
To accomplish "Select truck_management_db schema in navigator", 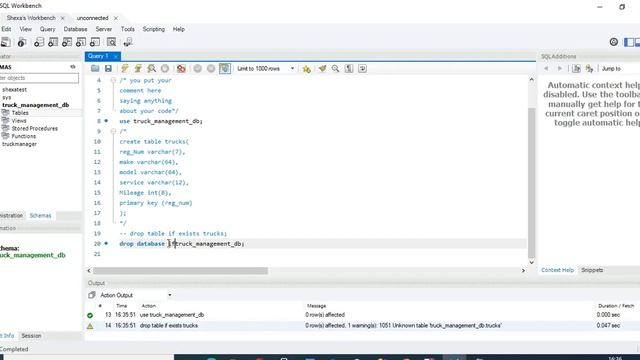I will tap(36, 105).
